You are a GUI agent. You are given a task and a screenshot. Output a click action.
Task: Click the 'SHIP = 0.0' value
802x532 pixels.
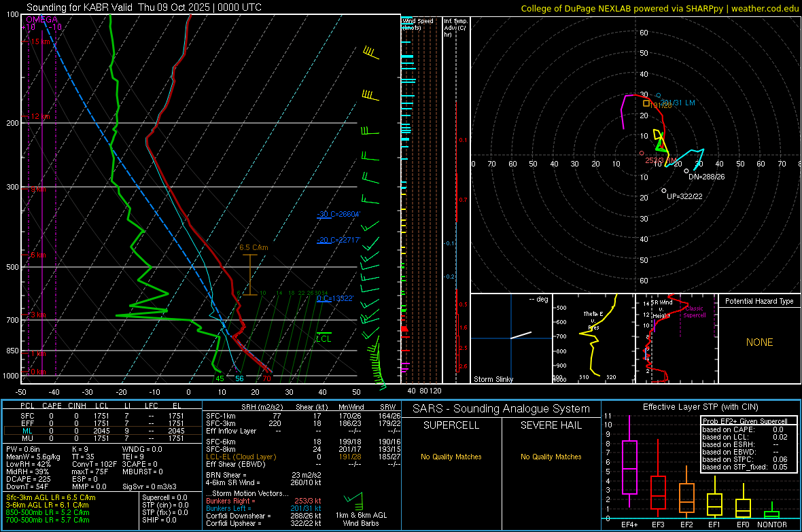(x=159, y=520)
